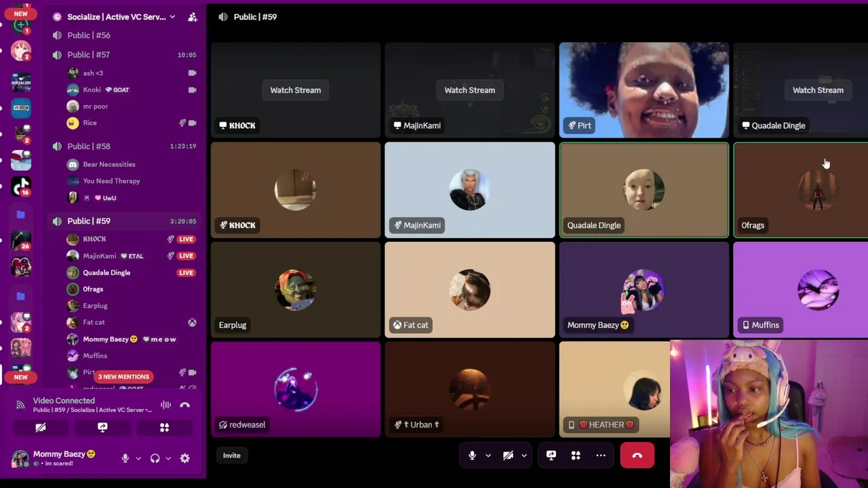Select Earplug participant tile
The height and width of the screenshot is (488, 868).
[x=296, y=289]
